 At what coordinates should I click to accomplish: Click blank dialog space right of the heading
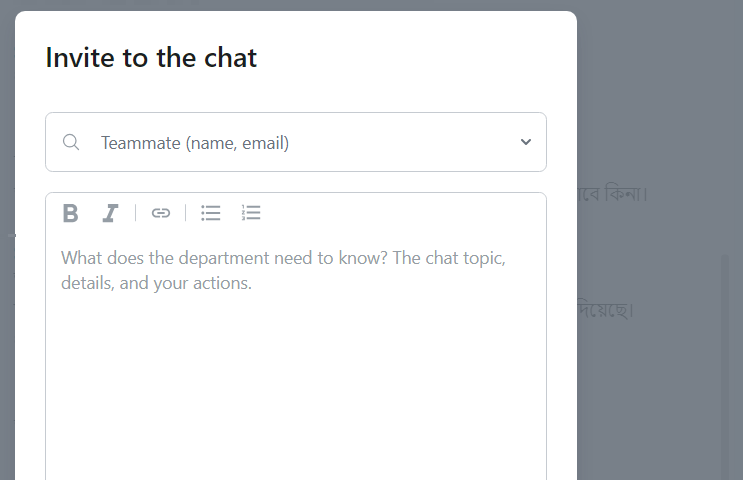coord(412,58)
